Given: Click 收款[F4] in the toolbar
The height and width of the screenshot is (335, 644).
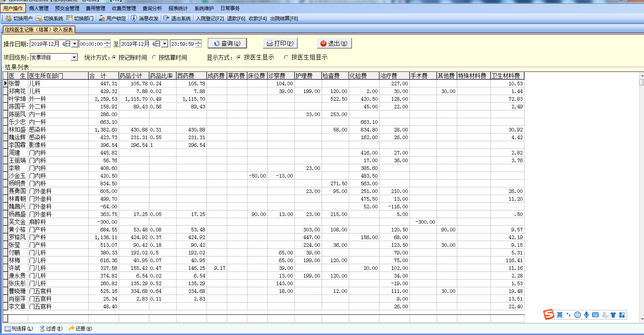Looking at the screenshot, I should coord(258,18).
